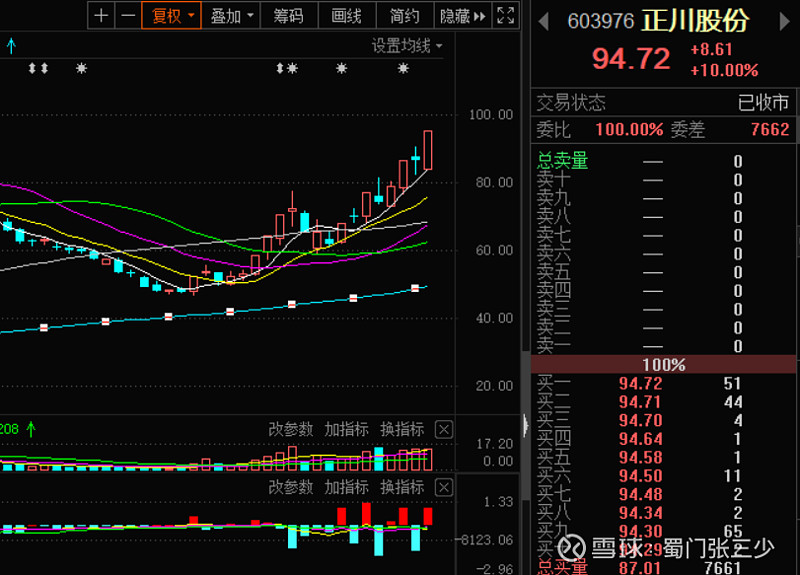Click the cyan up arrow above the chart

[x=11, y=46]
